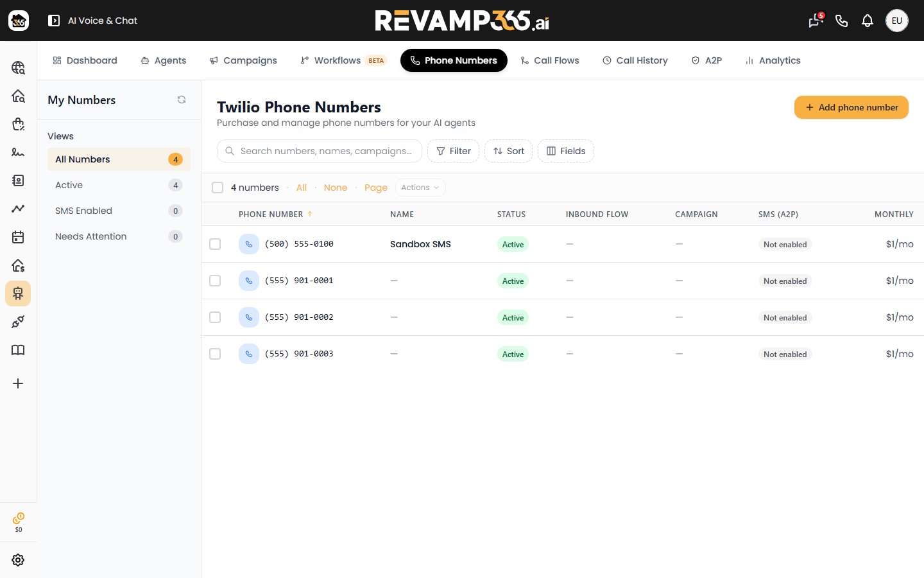Open the signature icon in the left sidebar
This screenshot has width=924, height=578.
pos(18,152)
